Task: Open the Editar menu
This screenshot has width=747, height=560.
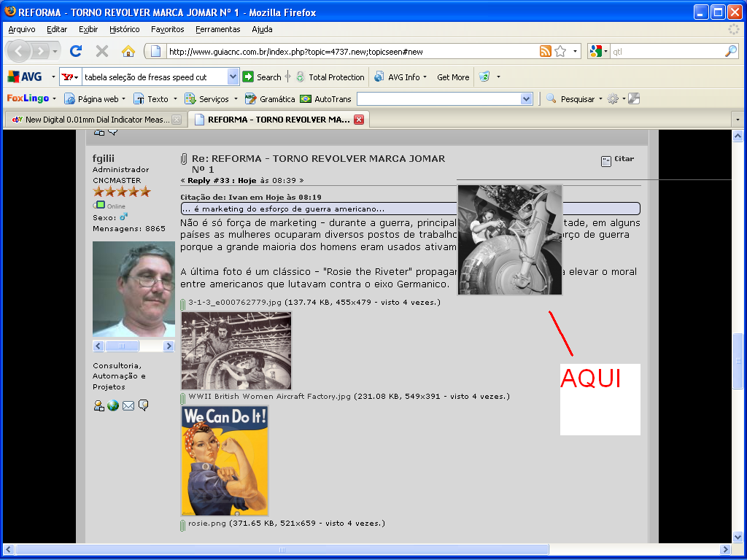Action: point(57,29)
